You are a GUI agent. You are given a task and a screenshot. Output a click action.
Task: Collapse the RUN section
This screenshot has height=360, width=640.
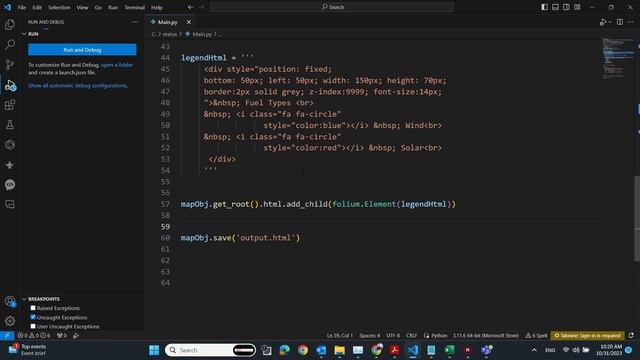tap(24, 34)
